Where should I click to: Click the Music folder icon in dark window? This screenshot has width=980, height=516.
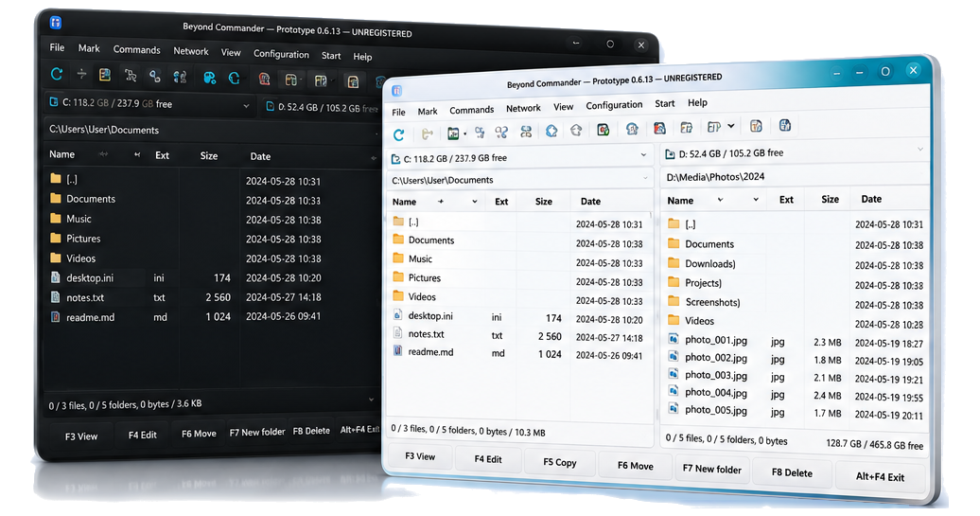click(x=56, y=219)
